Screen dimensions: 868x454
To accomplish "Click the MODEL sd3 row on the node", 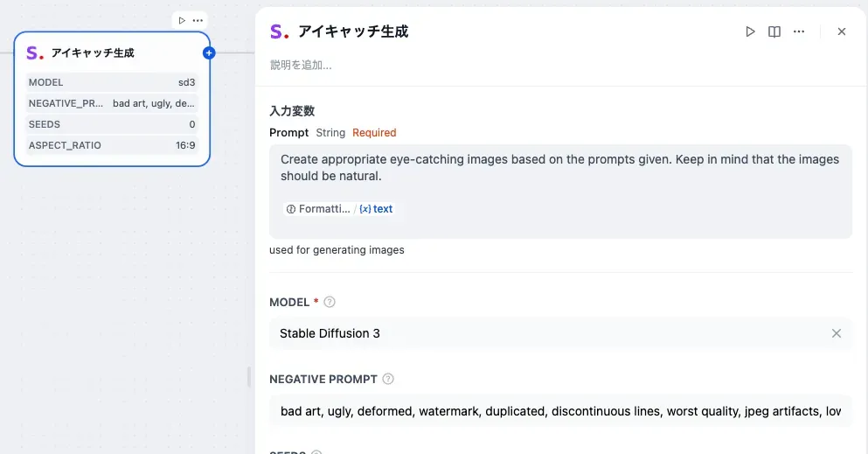I will tap(112, 82).
